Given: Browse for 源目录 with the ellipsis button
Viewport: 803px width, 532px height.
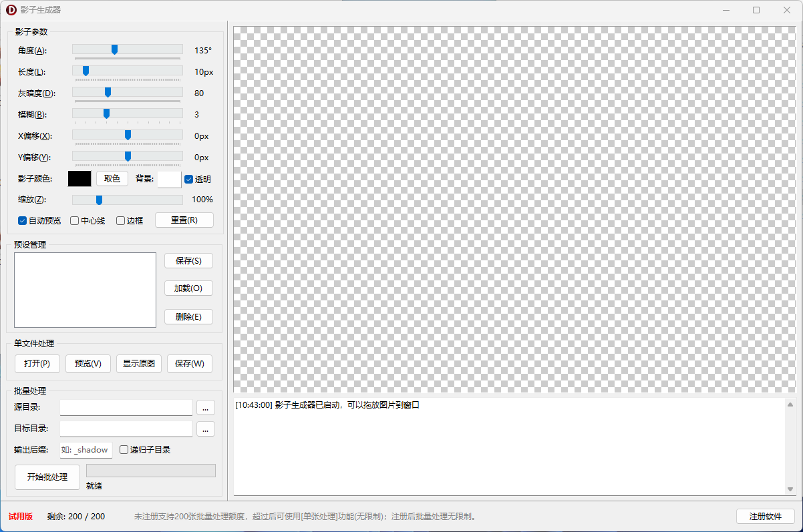Looking at the screenshot, I should [205, 407].
